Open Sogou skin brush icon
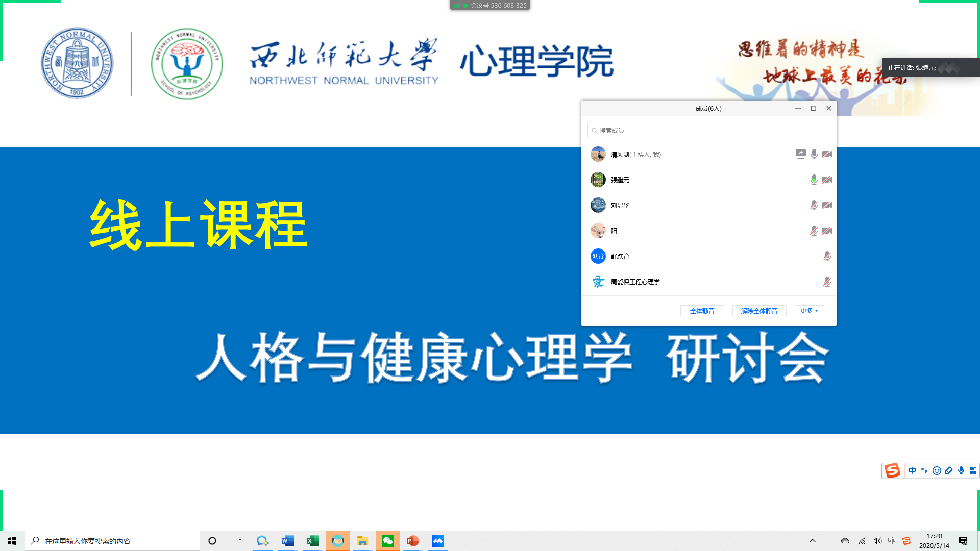The width and height of the screenshot is (980, 551). pos(949,470)
